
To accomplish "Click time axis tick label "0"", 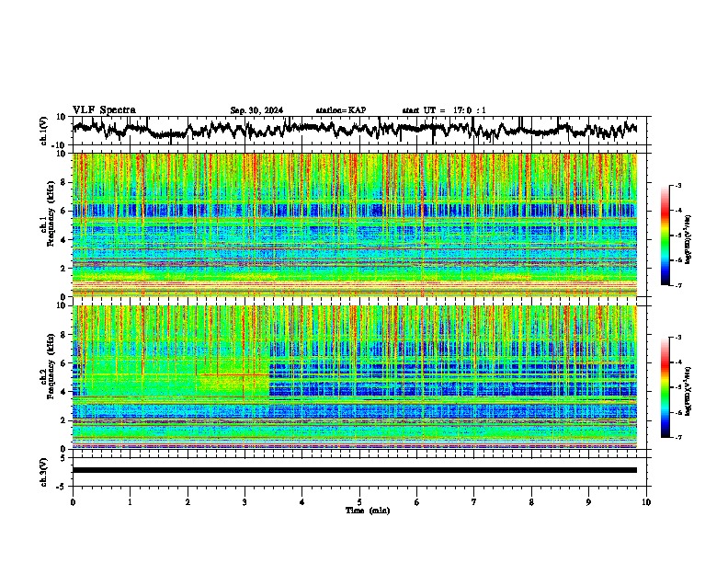I will click(x=73, y=502).
